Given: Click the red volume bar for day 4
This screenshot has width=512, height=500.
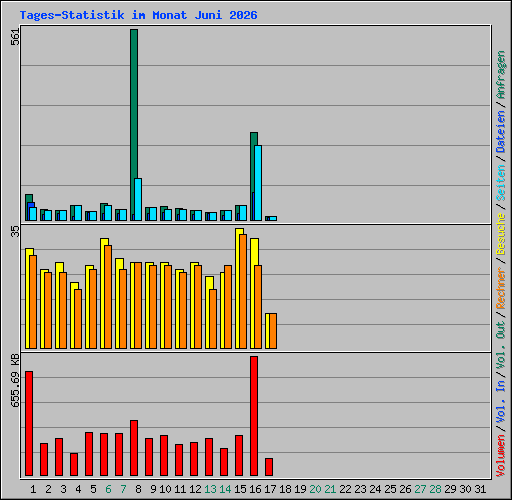Looking at the screenshot, I should tap(74, 464).
